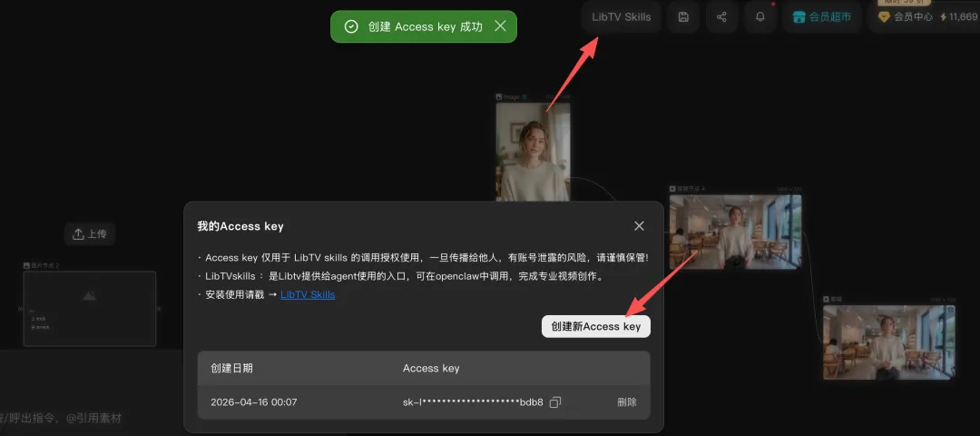
Task: Copy the access key ending bdb8
Action: pos(555,402)
